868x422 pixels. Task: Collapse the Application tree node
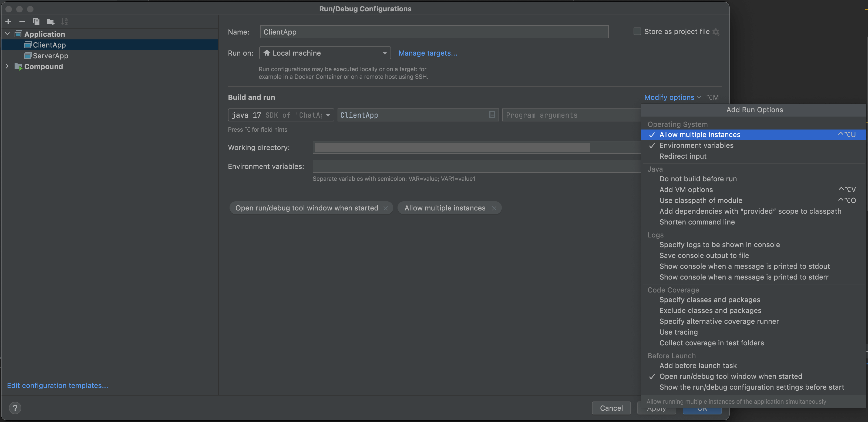click(x=7, y=34)
